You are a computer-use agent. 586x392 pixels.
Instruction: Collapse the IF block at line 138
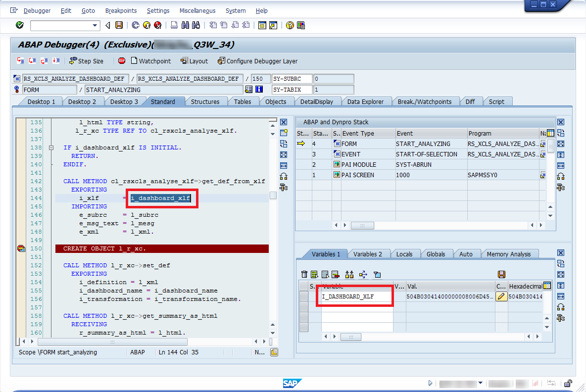pos(51,147)
